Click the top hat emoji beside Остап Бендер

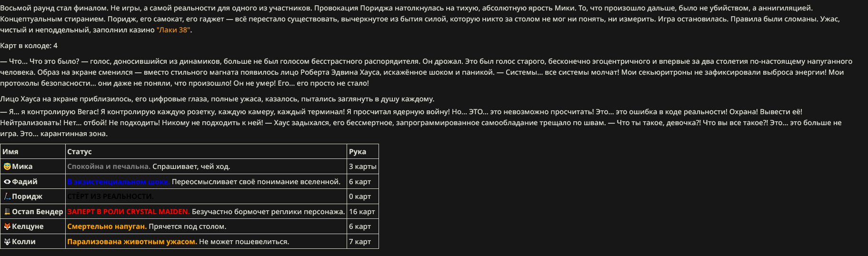(7, 212)
